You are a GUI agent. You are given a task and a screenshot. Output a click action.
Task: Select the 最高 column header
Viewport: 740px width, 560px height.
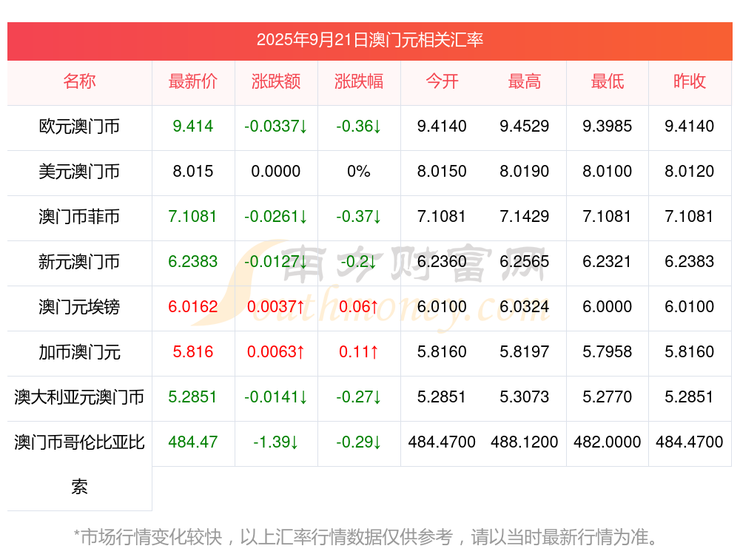[x=525, y=81]
